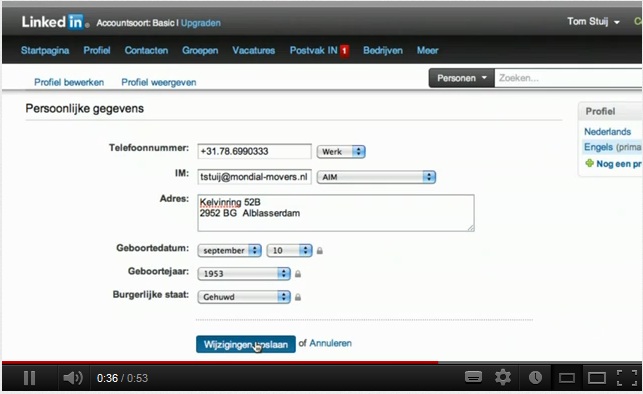Screen dimensions: 643x394
Task: Open video settings gear icon
Action: 503,377
